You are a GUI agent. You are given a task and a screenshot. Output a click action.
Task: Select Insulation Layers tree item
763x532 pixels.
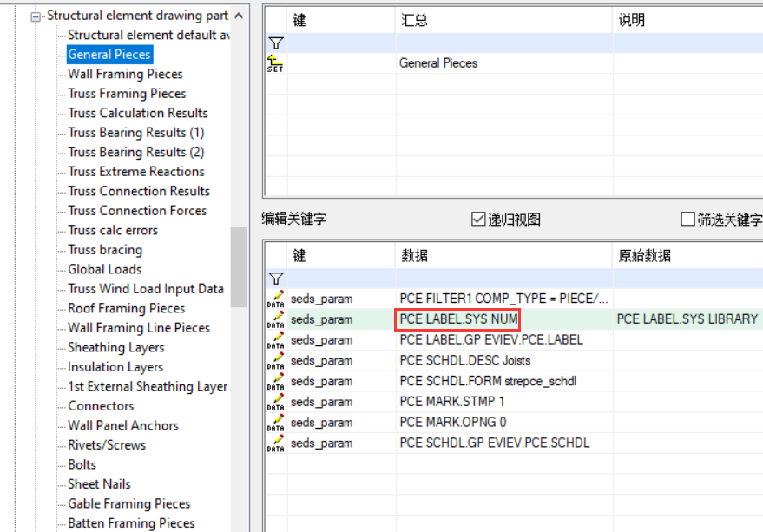point(115,366)
